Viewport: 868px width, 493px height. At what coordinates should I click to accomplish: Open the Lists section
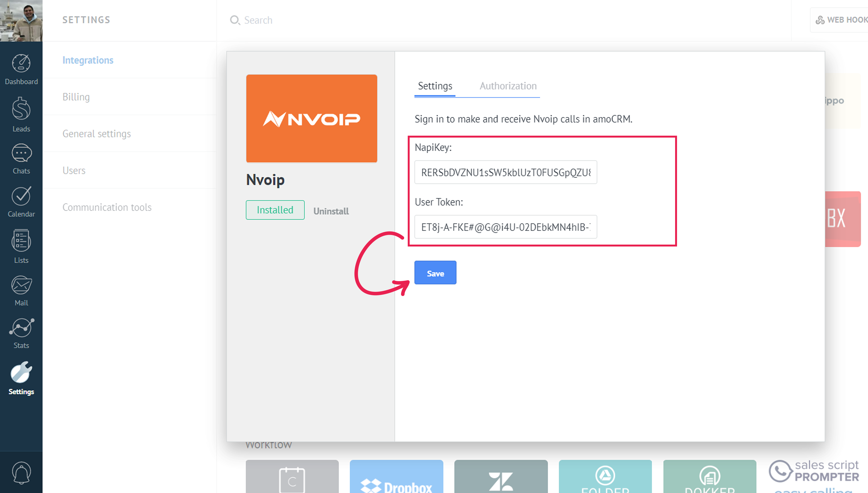(21, 246)
